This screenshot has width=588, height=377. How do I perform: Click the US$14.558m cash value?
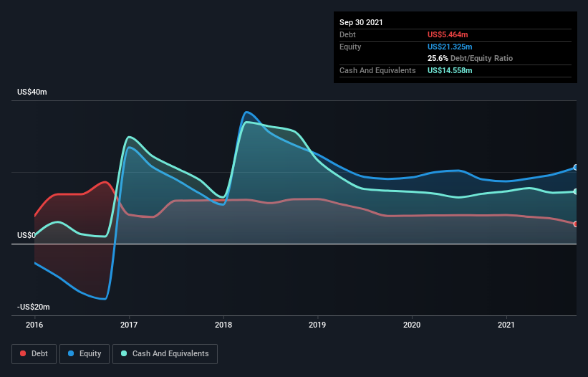450,70
